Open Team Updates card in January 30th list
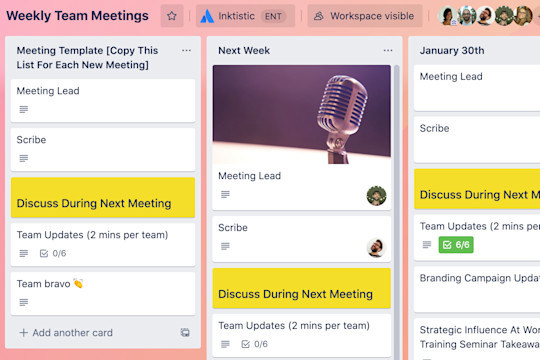540x360 pixels. (477, 237)
